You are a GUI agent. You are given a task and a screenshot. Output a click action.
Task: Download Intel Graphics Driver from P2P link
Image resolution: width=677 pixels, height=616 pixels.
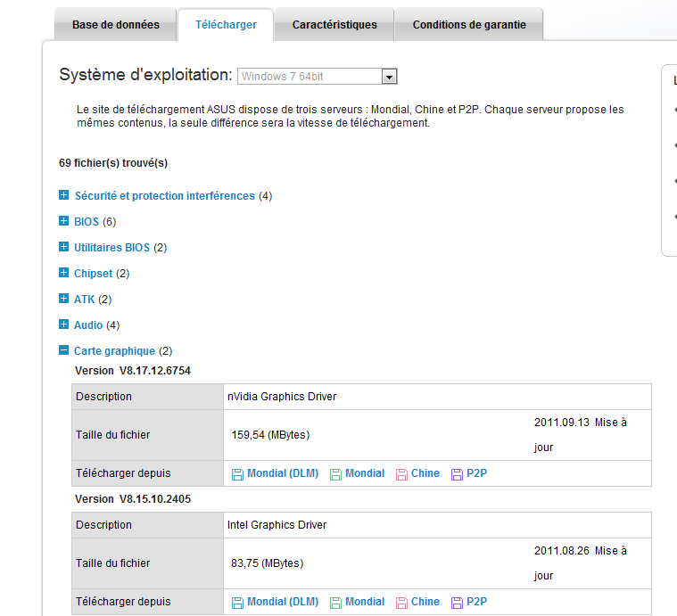476,602
